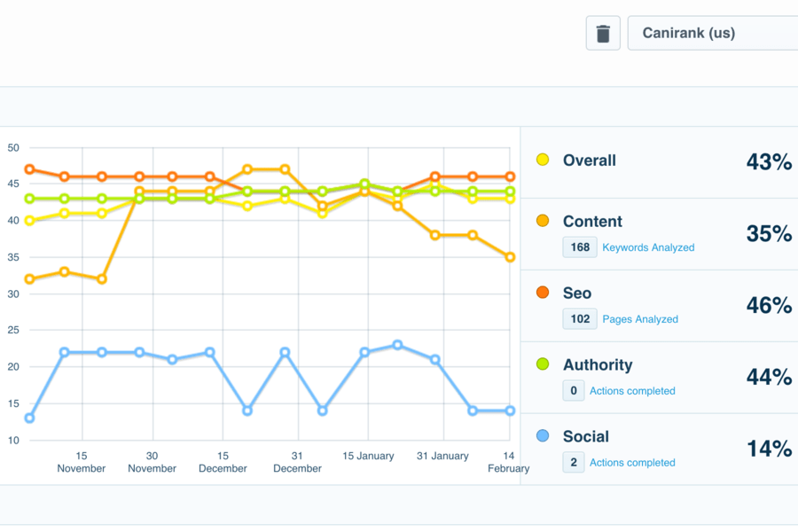Open the Canirank (us) dropdown
Image resolution: width=798 pixels, height=532 pixels.
click(x=713, y=33)
